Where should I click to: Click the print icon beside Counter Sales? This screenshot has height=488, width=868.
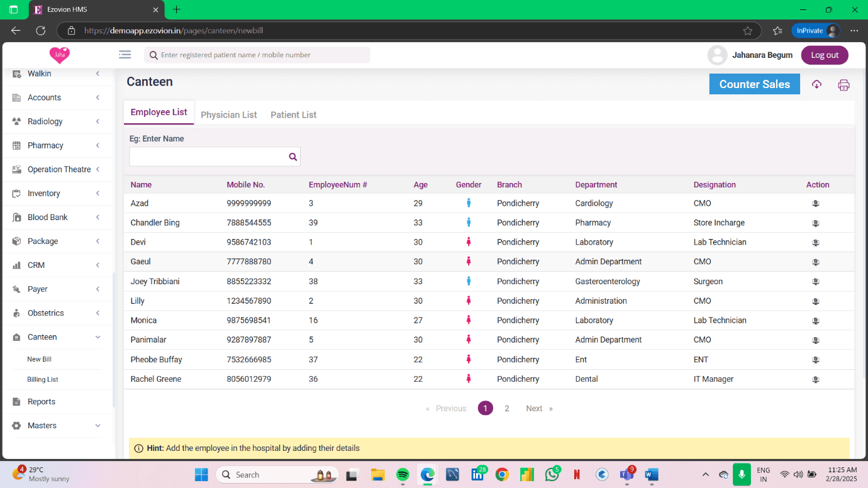(843, 85)
